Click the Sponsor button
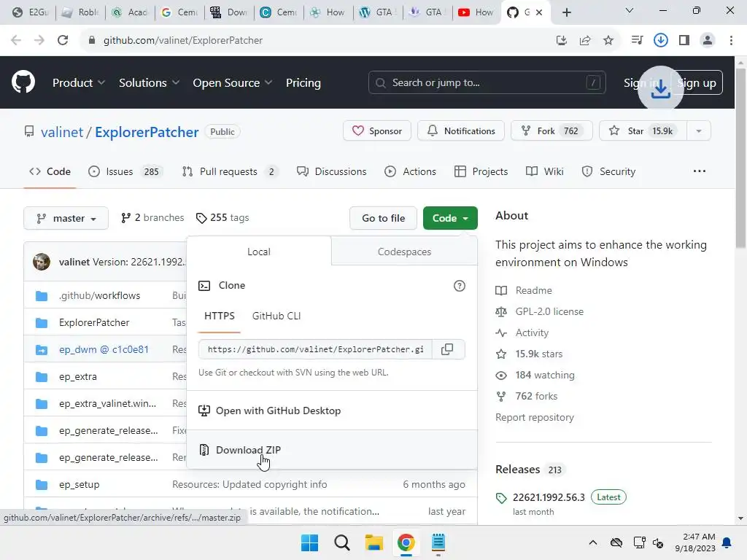Viewport: 747px width, 560px height. [x=377, y=131]
